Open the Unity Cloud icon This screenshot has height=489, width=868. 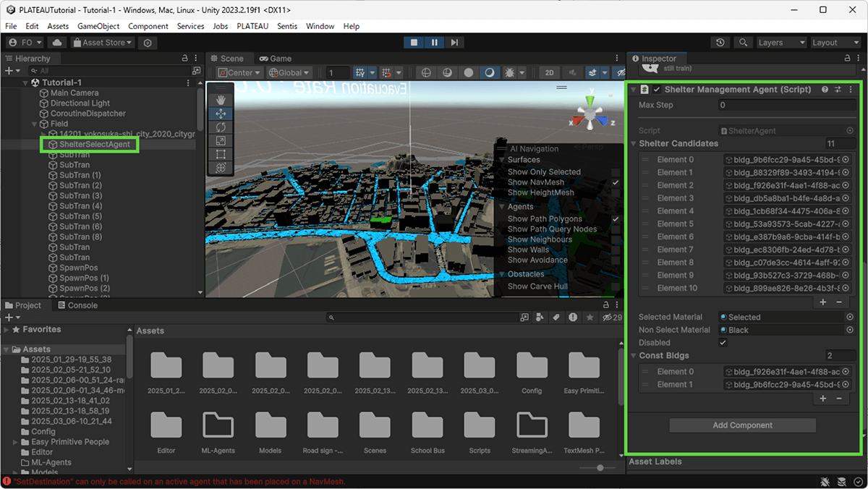click(x=57, y=43)
